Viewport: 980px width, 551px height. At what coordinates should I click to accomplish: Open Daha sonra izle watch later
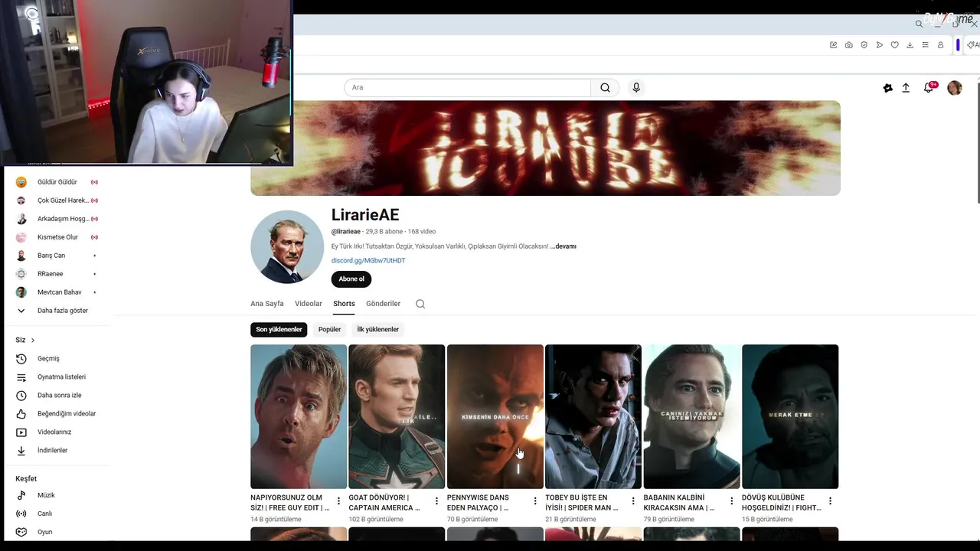(61, 395)
